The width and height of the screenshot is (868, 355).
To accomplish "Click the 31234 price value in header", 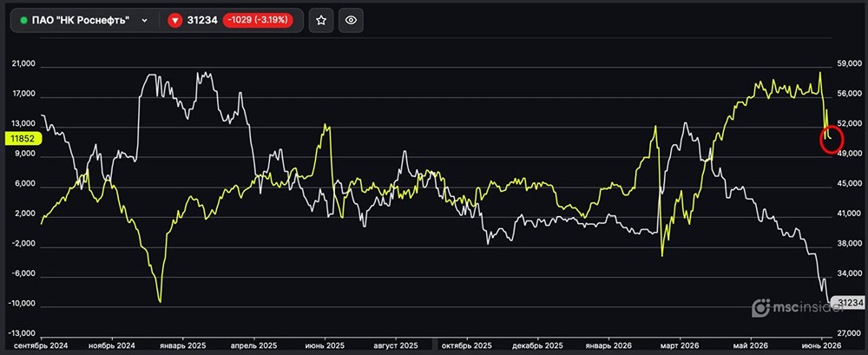I will click(202, 21).
